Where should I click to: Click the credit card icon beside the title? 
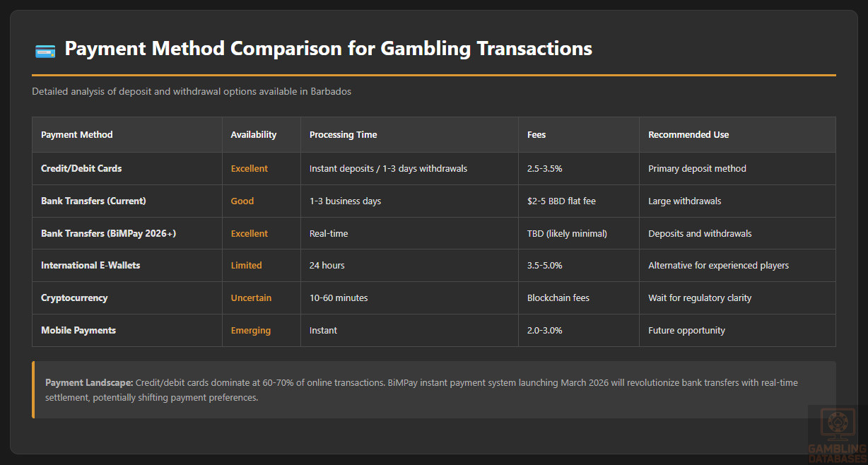coord(45,50)
